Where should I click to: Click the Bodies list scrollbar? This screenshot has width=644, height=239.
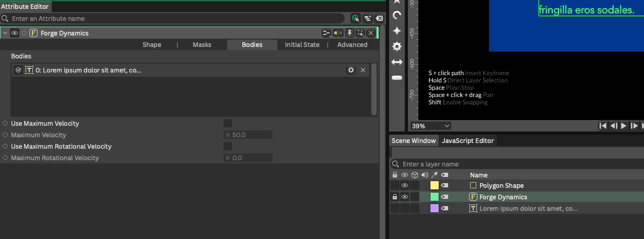point(374,90)
